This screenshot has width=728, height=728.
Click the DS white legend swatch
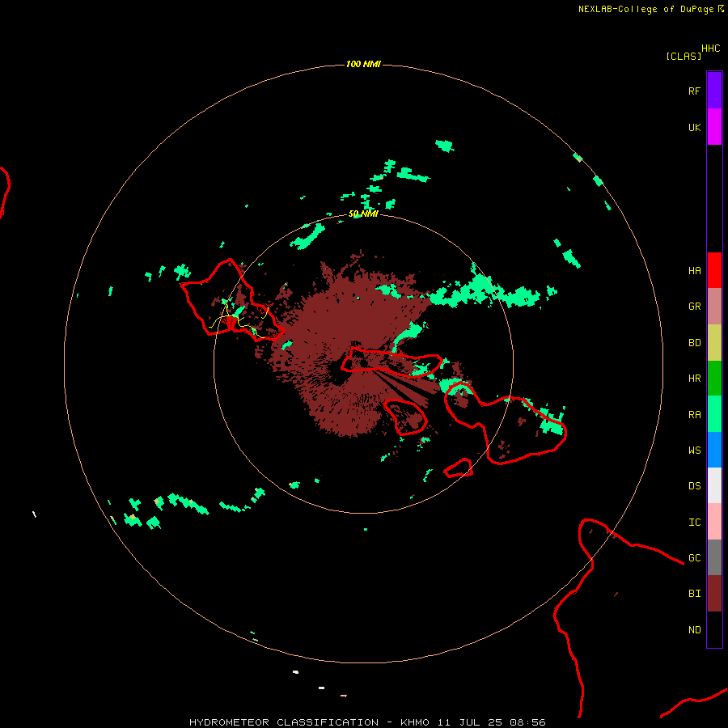[714, 485]
